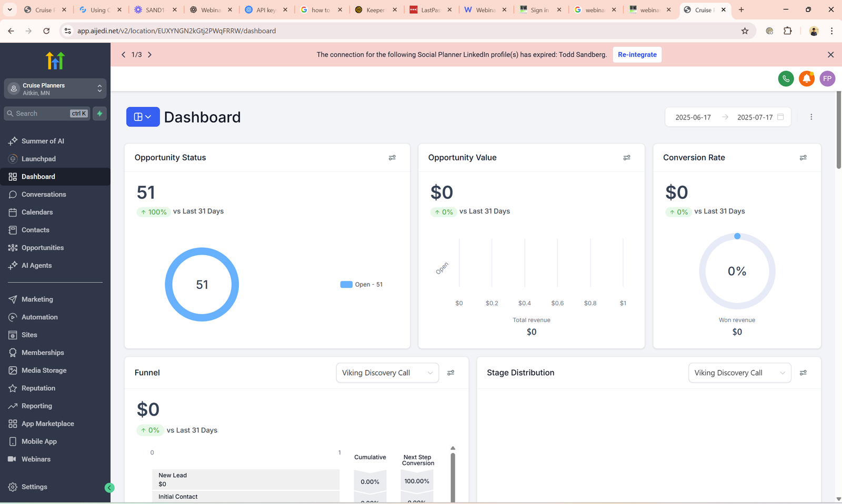The image size is (842, 504).
Task: Open Funnel widget filter settings icon
Action: coord(451,373)
